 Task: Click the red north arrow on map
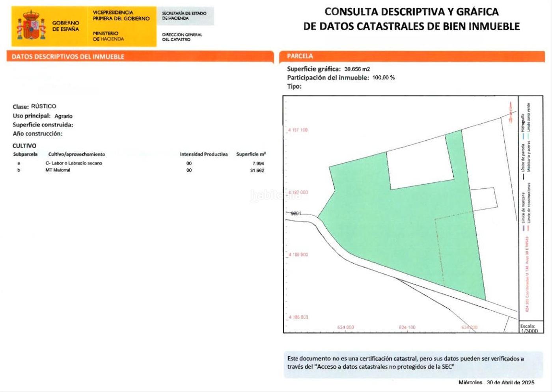[x=510, y=112]
